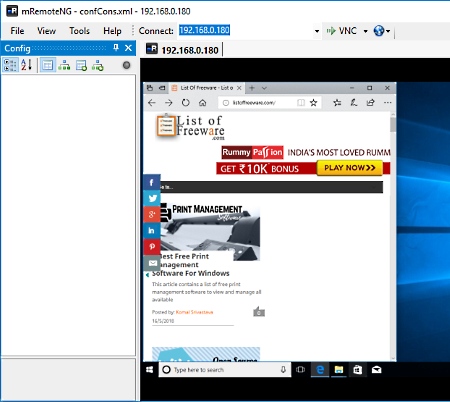Image resolution: width=450 pixels, height=402 pixels.
Task: Share page via email icon
Action: pyautogui.click(x=152, y=263)
